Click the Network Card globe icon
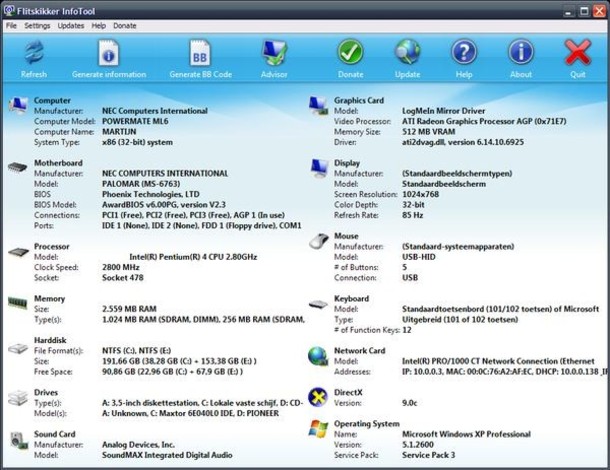This screenshot has height=470, width=610. (318, 356)
